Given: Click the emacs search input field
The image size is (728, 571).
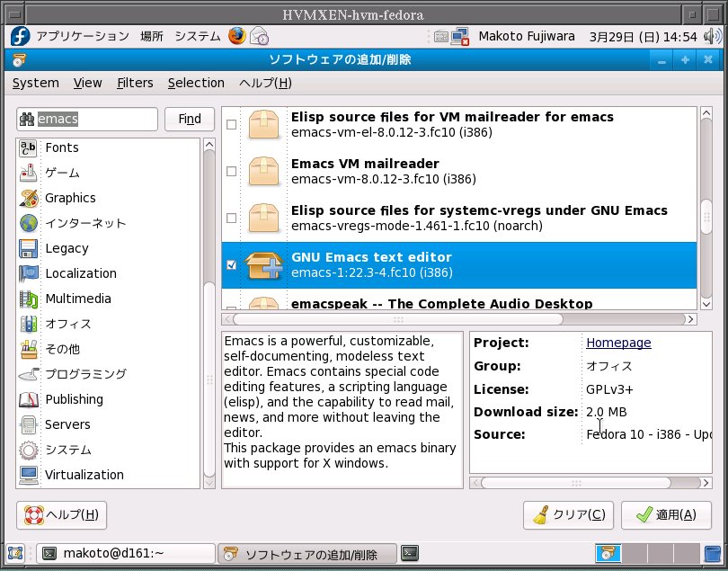Looking at the screenshot, I should pos(87,119).
